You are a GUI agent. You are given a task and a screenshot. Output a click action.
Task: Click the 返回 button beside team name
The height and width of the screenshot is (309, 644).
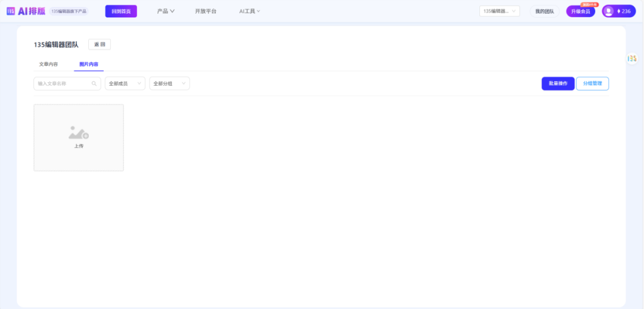[100, 44]
